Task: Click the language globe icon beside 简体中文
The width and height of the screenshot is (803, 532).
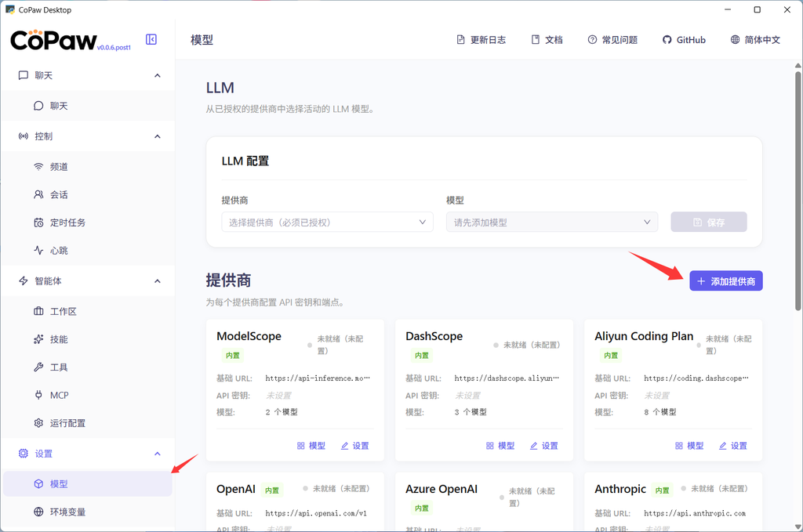Action: pyautogui.click(x=735, y=39)
